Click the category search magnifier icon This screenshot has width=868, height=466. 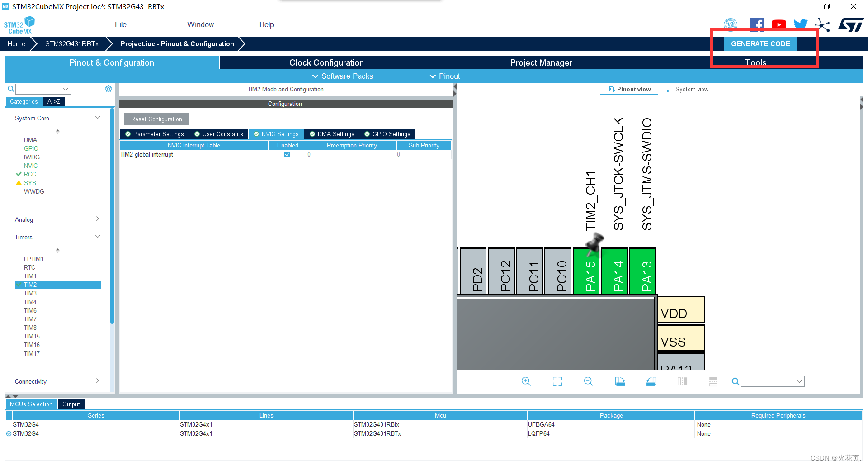[11, 89]
